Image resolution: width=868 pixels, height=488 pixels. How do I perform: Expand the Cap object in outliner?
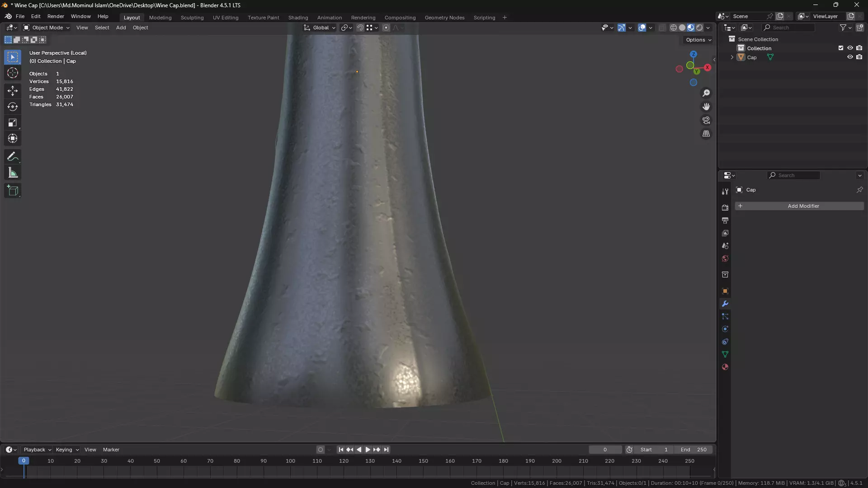click(732, 57)
